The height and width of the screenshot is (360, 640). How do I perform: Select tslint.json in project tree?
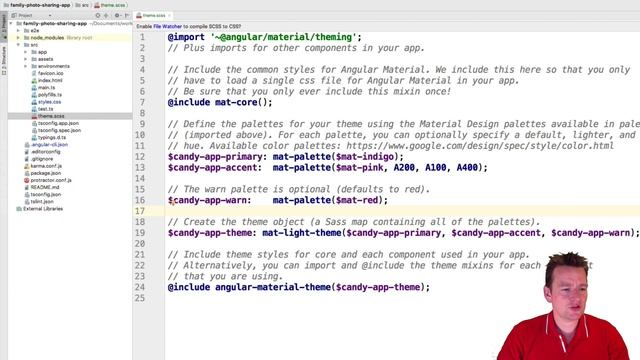click(x=42, y=202)
